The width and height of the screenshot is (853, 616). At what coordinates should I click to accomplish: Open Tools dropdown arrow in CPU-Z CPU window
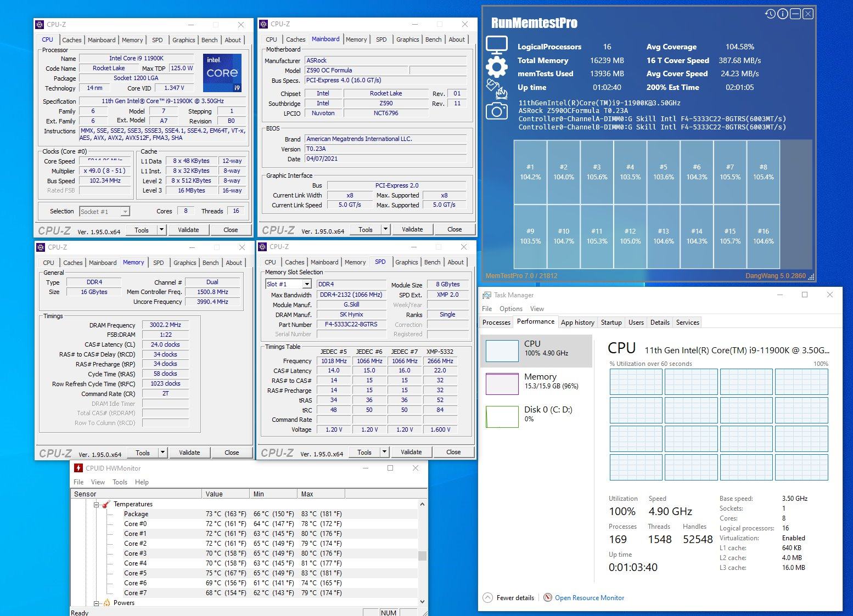(x=161, y=230)
